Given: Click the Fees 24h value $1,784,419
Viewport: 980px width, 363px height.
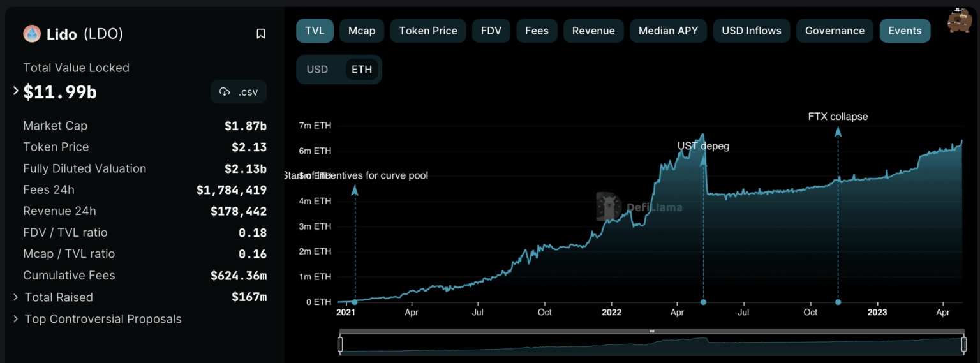Looking at the screenshot, I should 232,189.
